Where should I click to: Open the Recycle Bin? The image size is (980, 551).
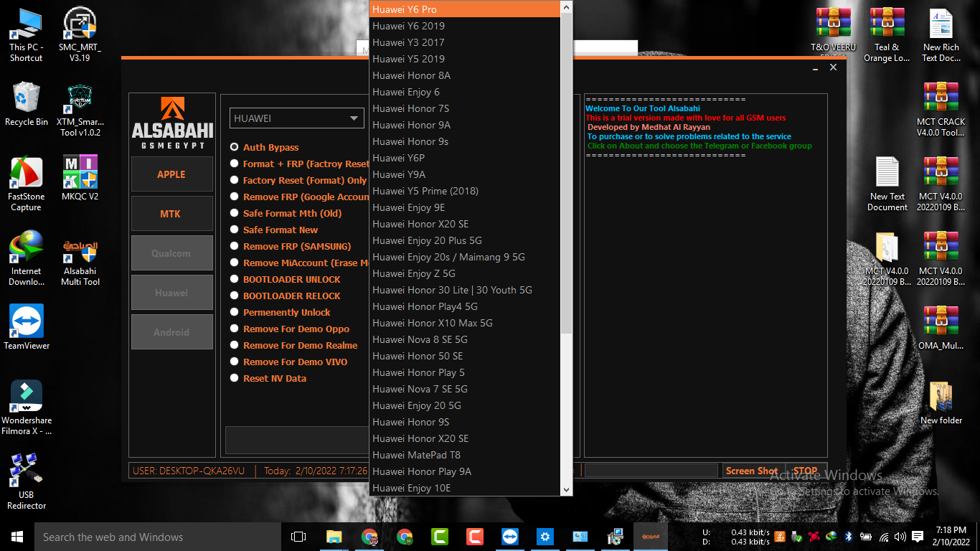[26, 105]
